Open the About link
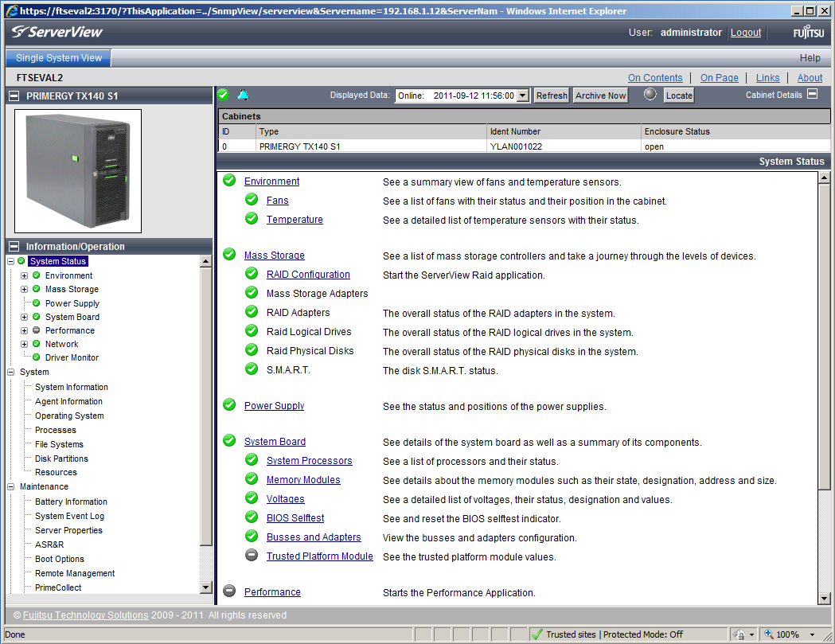 click(810, 78)
